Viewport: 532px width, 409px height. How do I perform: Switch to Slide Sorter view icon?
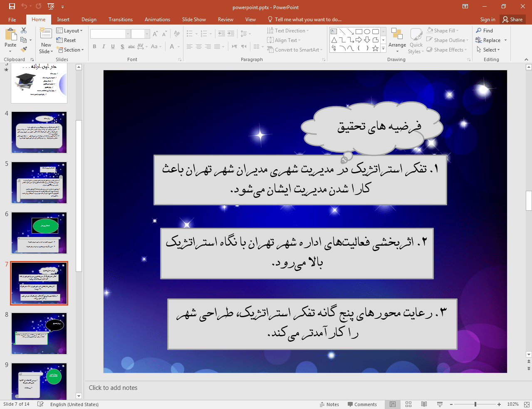pos(408,404)
